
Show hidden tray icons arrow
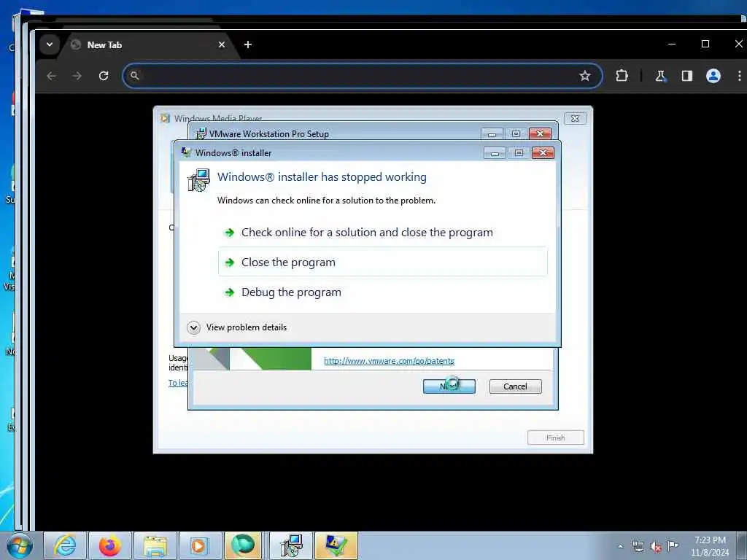point(620,546)
